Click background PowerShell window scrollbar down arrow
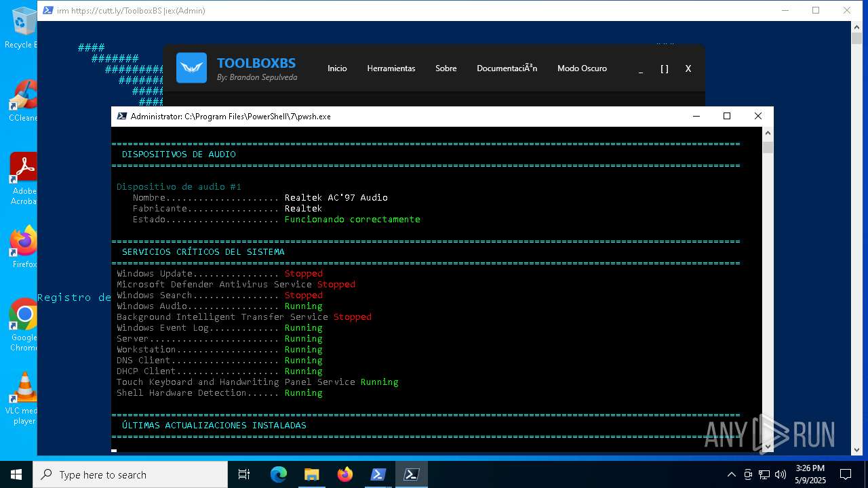The width and height of the screenshot is (868, 488). tap(857, 449)
